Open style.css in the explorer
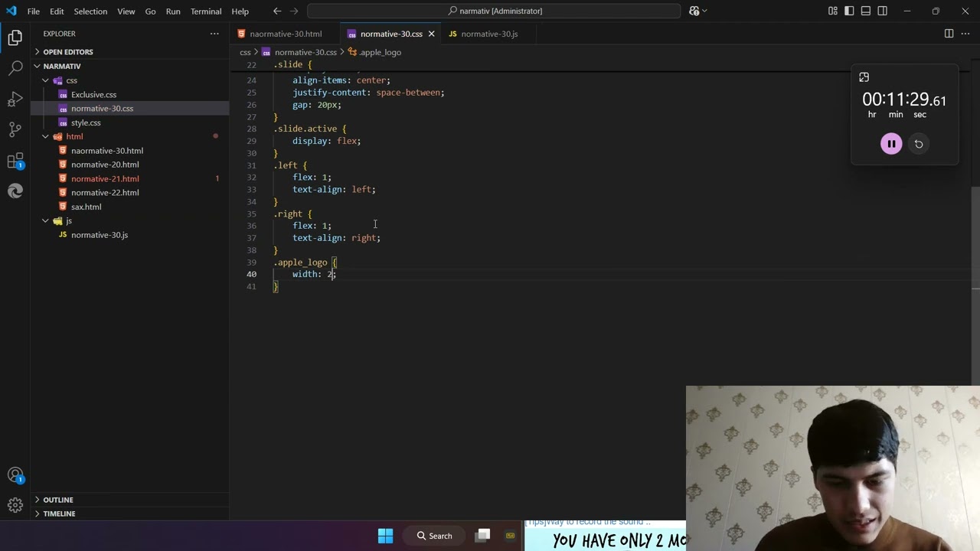The width and height of the screenshot is (980, 551). 86,122
